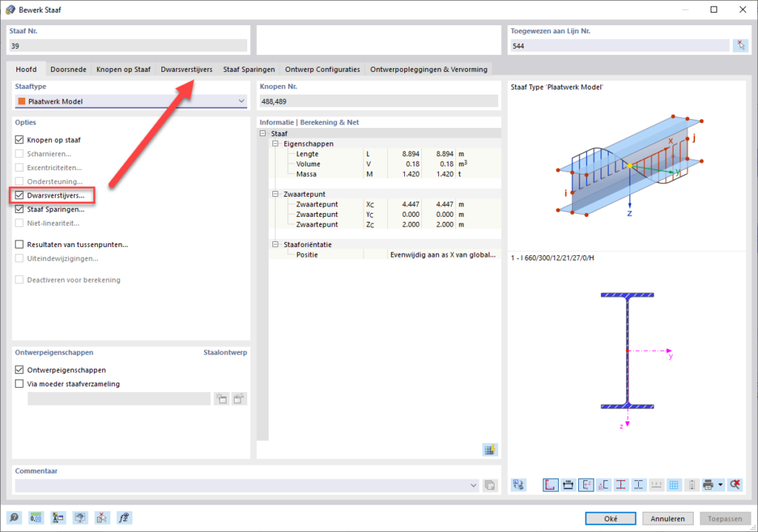Open the Staaftype Plaatwerk Model dropdown
The image size is (758, 532).
point(241,101)
